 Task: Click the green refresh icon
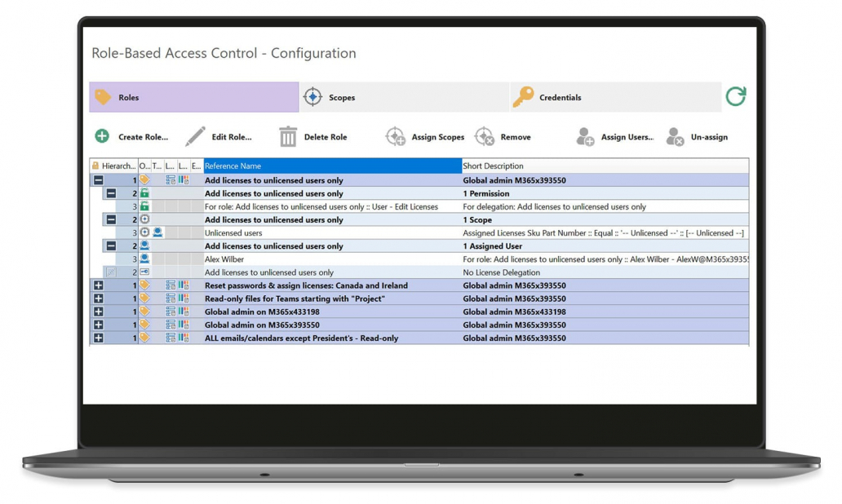click(x=736, y=96)
